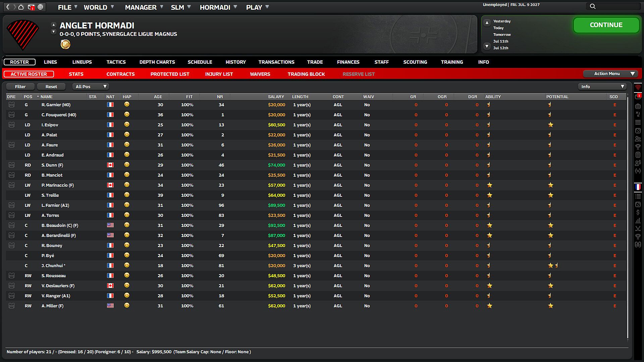Click the crossed hockey sticks sidebar icon
Image resolution: width=644 pixels, height=362 pixels.
point(638,229)
